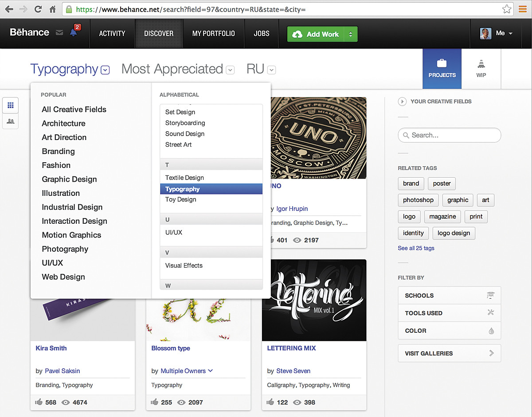Switch to the people view icon

11,121
